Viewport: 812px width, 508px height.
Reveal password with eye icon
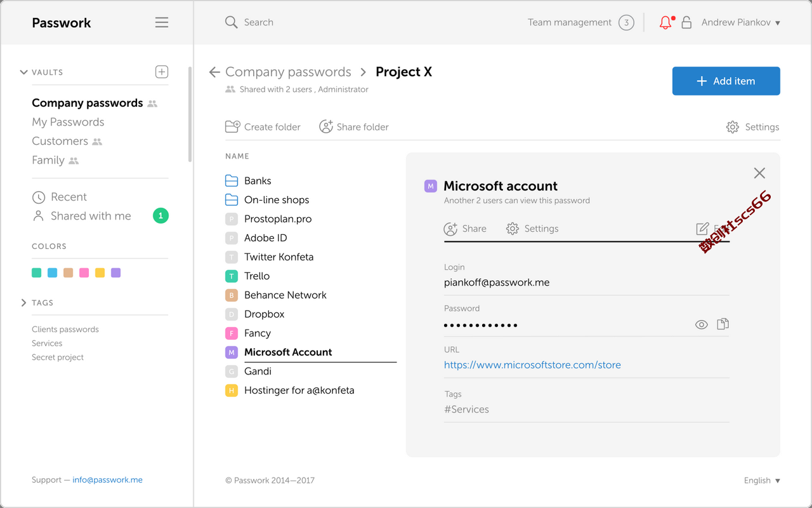coord(702,324)
